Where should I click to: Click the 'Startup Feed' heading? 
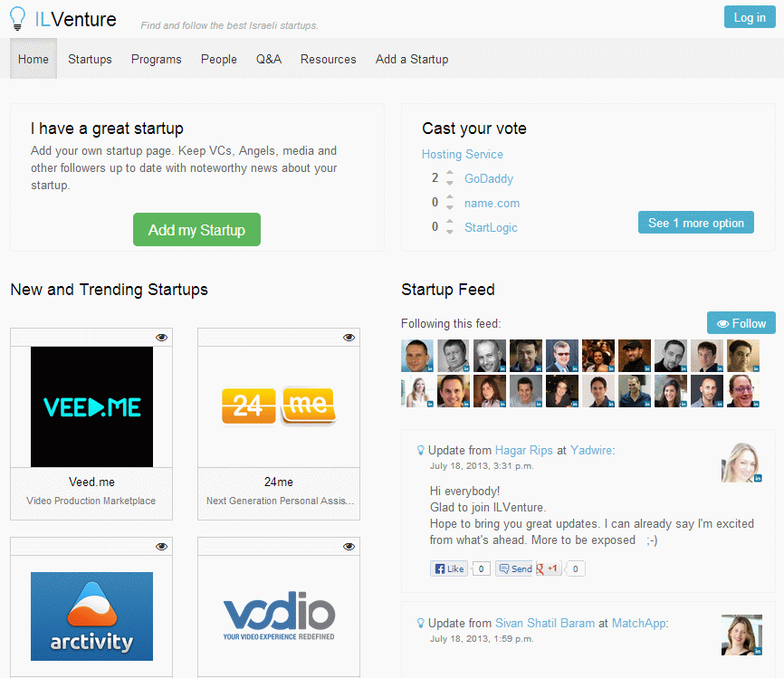pyautogui.click(x=448, y=290)
